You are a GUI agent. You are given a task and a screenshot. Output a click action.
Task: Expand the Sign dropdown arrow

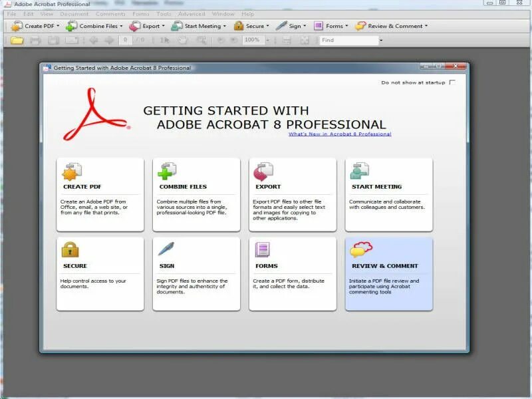point(305,26)
